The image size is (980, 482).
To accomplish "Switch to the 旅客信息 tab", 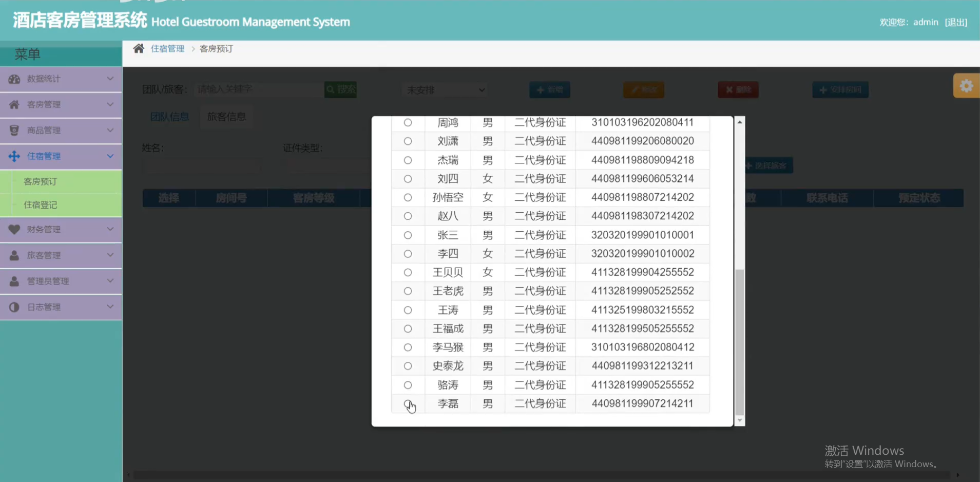I will click(226, 117).
